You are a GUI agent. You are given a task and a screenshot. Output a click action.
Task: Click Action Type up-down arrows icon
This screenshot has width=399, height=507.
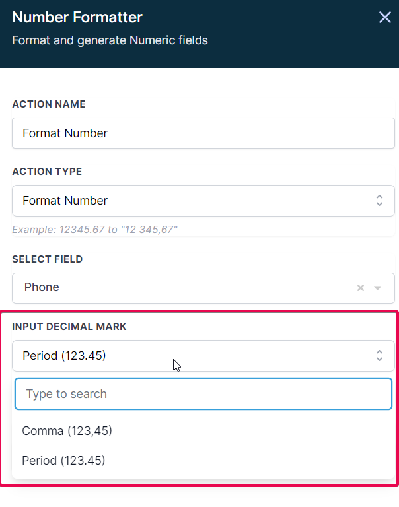(379, 201)
